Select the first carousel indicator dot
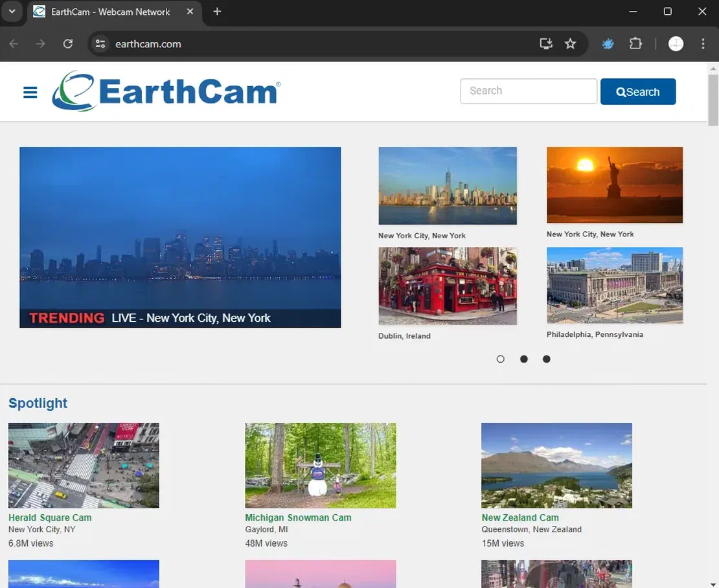This screenshot has height=588, width=719. [500, 359]
